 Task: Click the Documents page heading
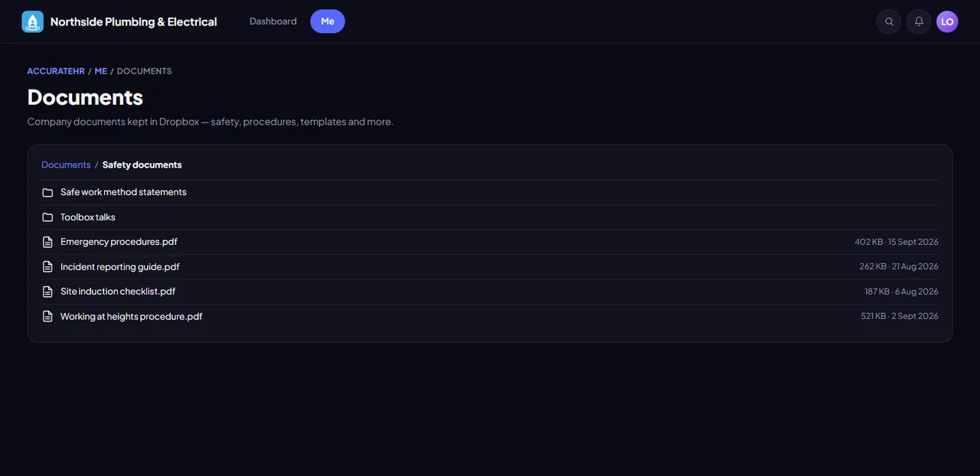click(85, 97)
